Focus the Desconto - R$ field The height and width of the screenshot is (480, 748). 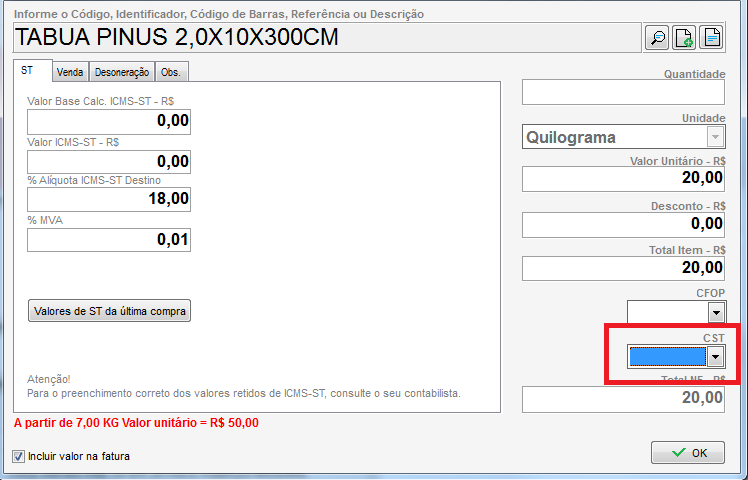(622, 224)
